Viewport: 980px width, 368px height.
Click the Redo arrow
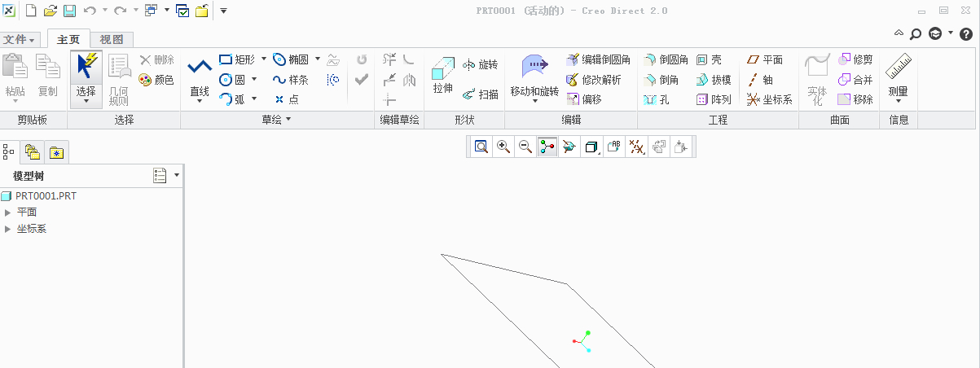pyautogui.click(x=121, y=11)
